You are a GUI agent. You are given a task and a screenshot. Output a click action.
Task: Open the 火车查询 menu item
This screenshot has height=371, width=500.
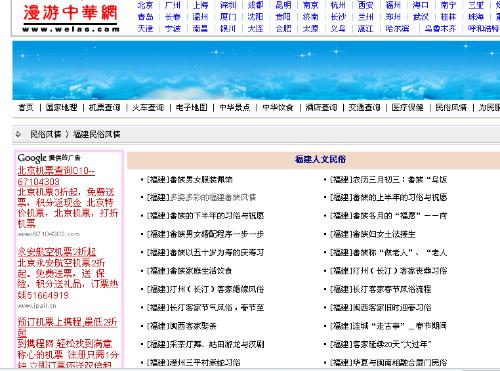tap(148, 107)
